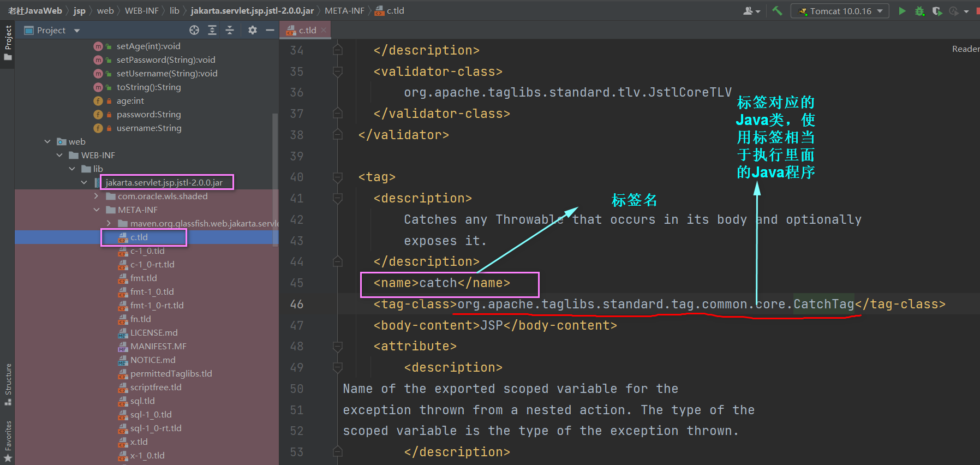This screenshot has height=465, width=980.
Task: Run the Tomcat configuration with green play icon
Action: point(902,11)
